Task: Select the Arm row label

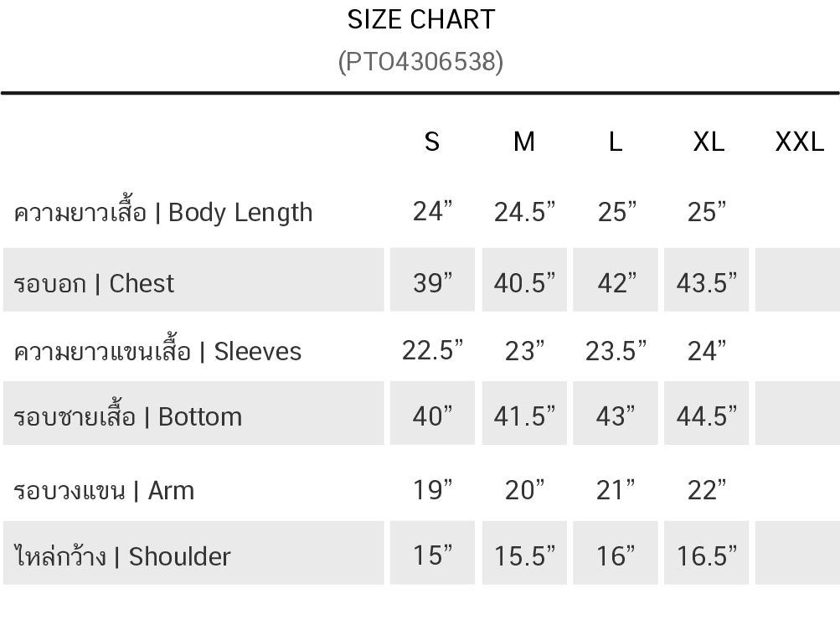Action: point(104,489)
